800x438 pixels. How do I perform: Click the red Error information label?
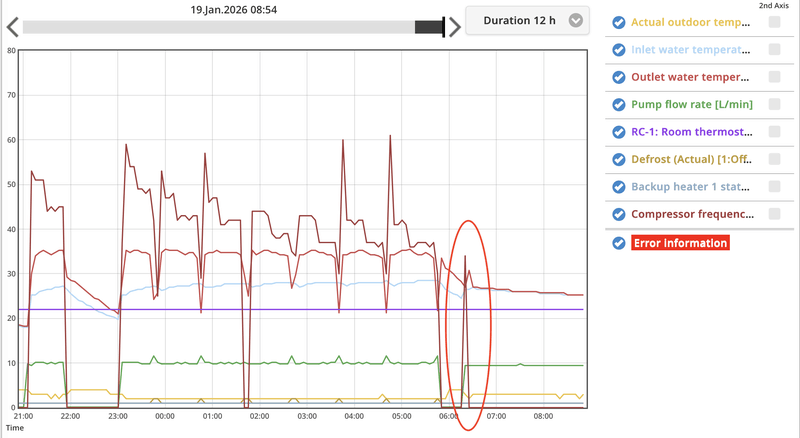(680, 243)
